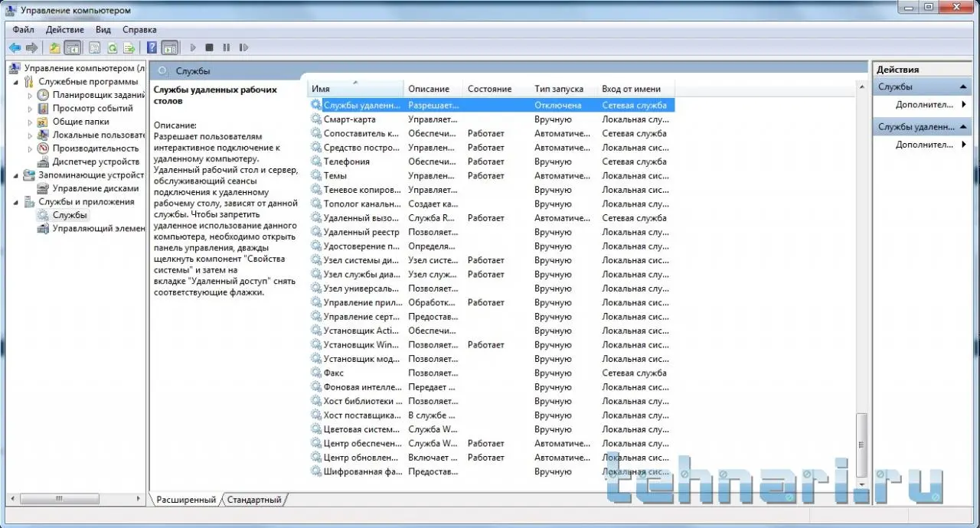Click the Управляющий элемент WMI icon

point(44,228)
